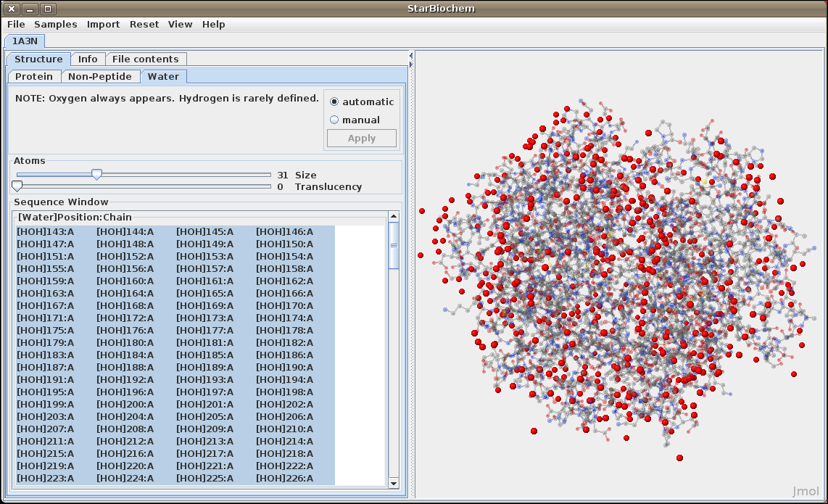Select water molecule [HOH]172:A
Screen dimensions: 828x504
point(125,318)
